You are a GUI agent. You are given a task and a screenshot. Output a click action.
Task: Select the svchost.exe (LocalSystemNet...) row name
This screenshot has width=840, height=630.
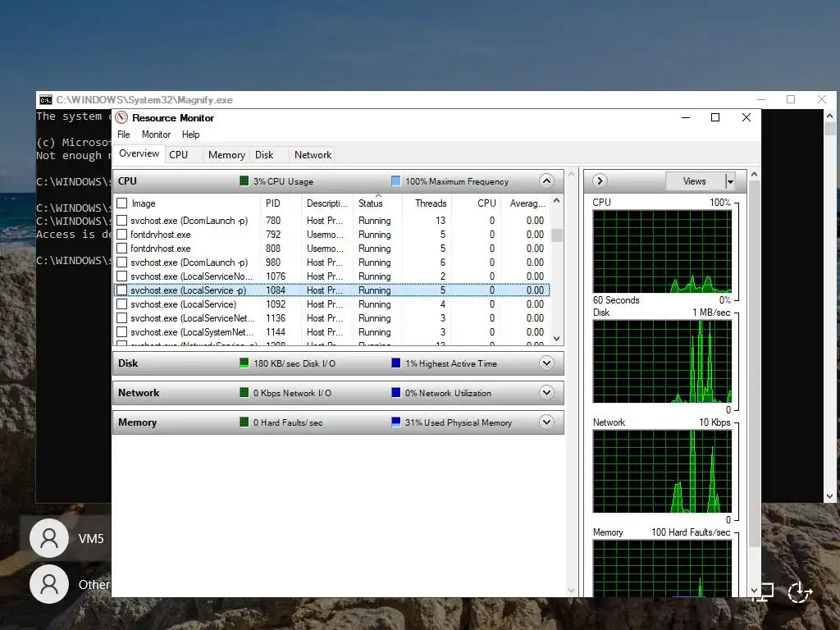pos(192,331)
